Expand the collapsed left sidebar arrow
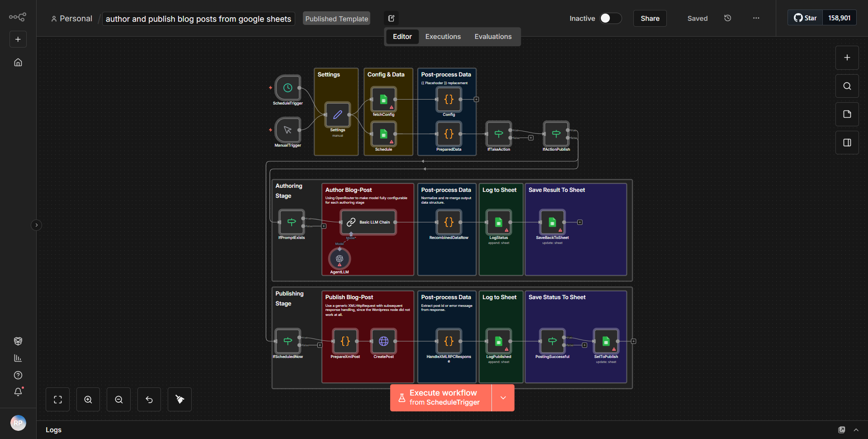The image size is (868, 439). point(37,225)
